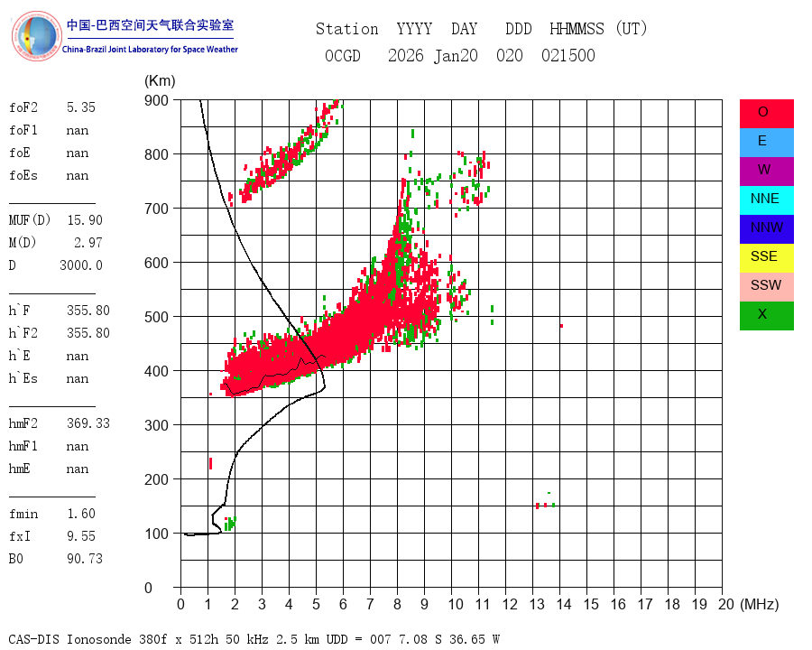Click the (Km) y-axis unit label
This screenshot has height=650, width=812.
click(x=160, y=81)
